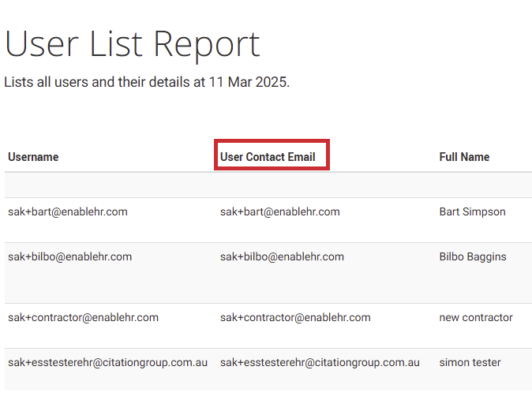This screenshot has width=532, height=415.
Task: Click contact email sak+bart@enablehr.com
Action: coord(280,212)
